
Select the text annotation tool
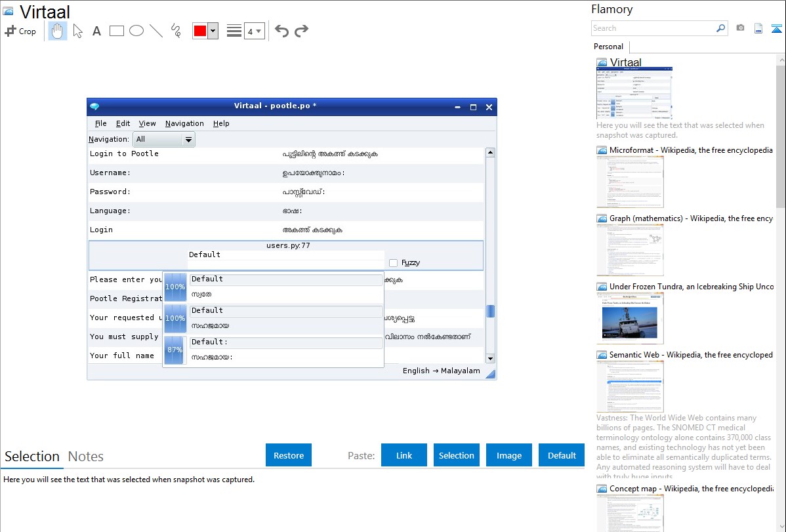(x=96, y=31)
